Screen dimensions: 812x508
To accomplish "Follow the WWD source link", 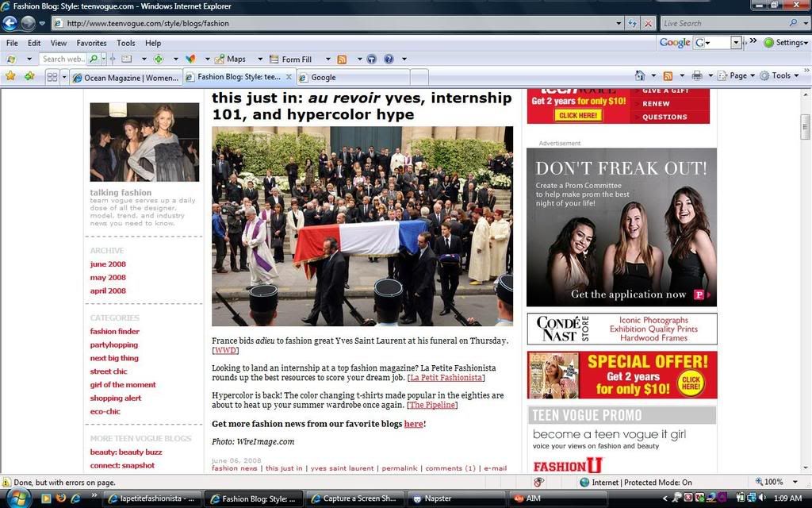I will click(x=225, y=350).
